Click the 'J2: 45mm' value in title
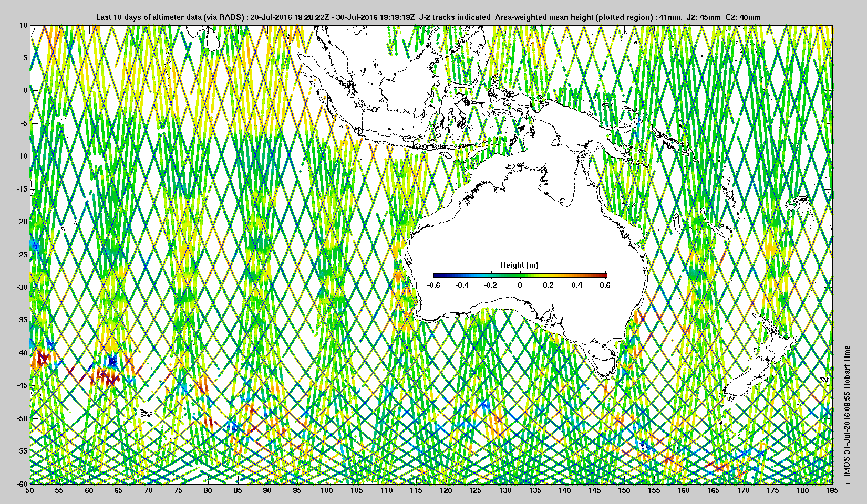 pyautogui.click(x=704, y=17)
